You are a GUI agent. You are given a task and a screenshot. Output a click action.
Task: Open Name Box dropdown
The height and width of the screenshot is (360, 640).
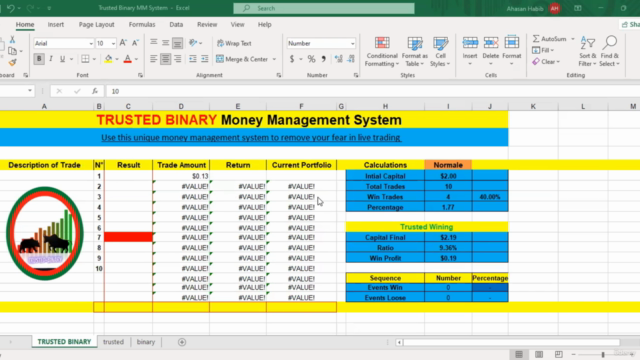point(30,91)
